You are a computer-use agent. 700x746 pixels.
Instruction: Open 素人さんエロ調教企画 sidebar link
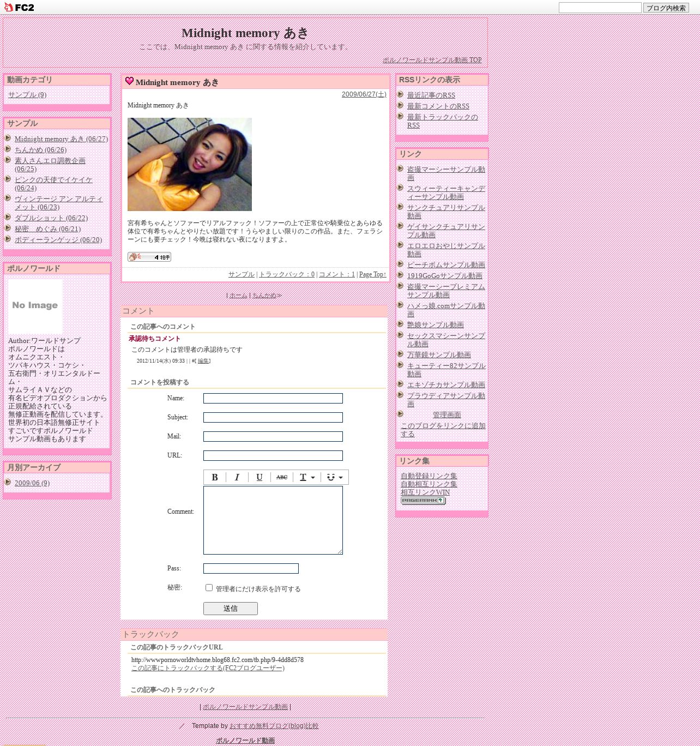tap(50, 165)
